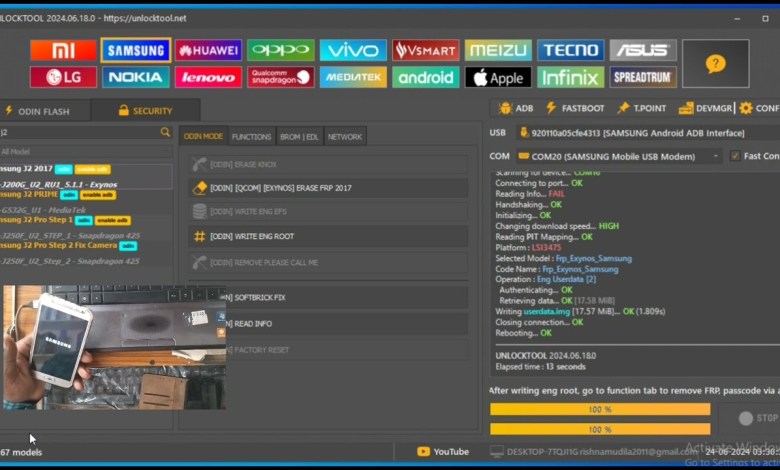Open the ADB tool
The width and height of the screenshot is (780, 470).
coord(516,108)
